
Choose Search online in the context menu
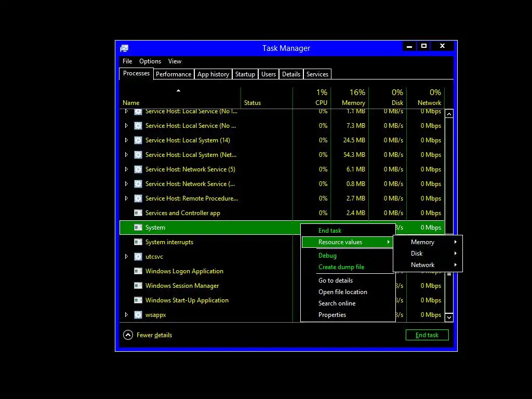pos(348,303)
